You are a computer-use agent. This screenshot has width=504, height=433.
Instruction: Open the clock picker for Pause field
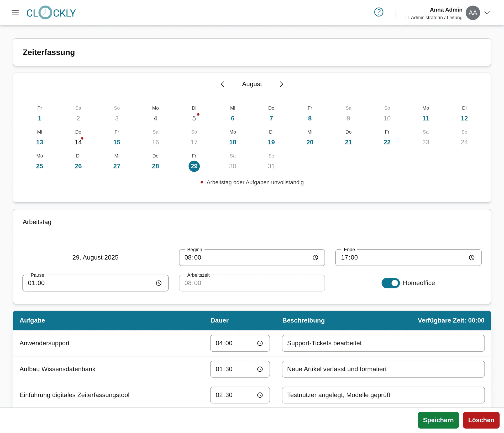point(159,283)
